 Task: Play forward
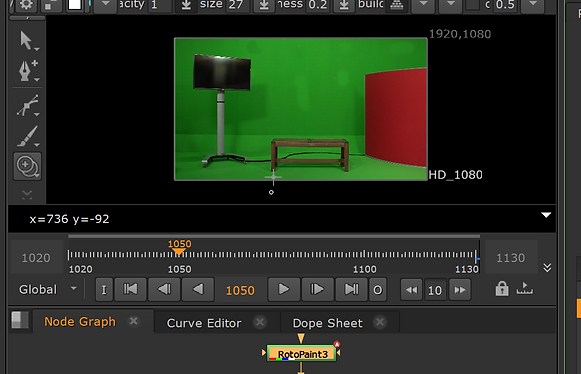[x=283, y=289]
